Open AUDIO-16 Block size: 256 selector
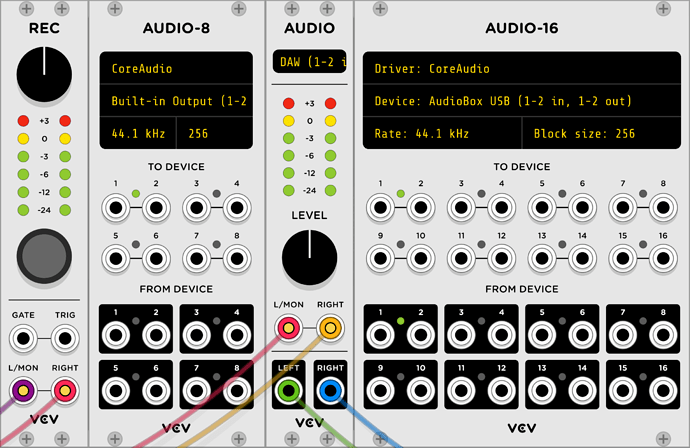The height and width of the screenshot is (448, 690). point(602,133)
